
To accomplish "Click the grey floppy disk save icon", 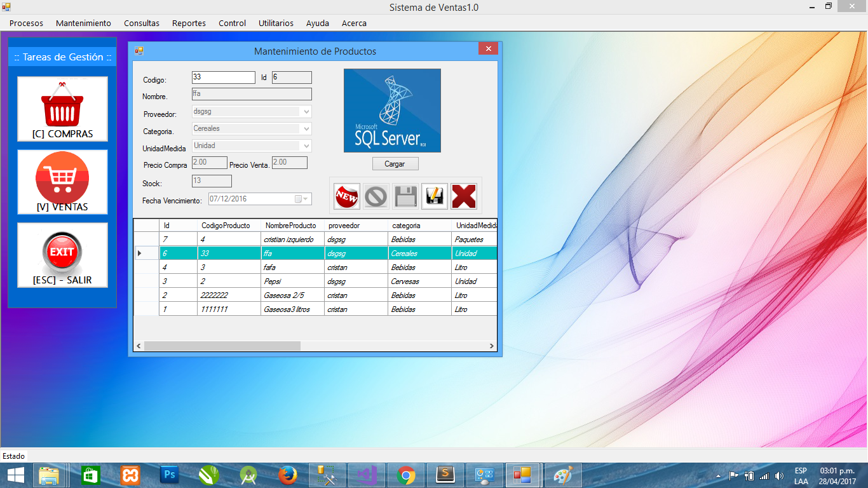I will tap(405, 196).
